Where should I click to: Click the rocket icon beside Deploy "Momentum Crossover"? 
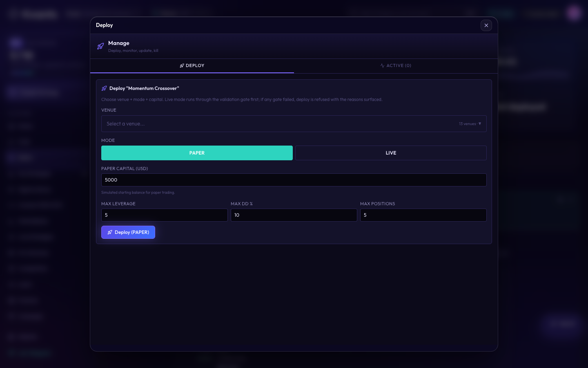pyautogui.click(x=104, y=88)
